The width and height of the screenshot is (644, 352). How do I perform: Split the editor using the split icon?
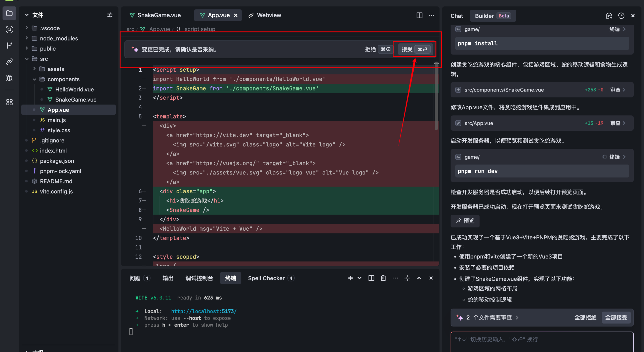pyautogui.click(x=419, y=15)
